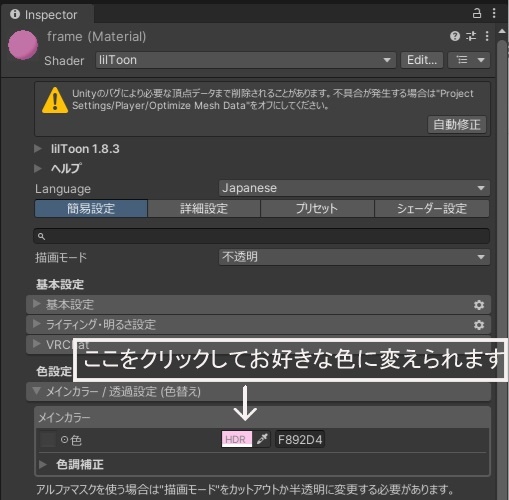
Task: Switch to the シェーダー設定 tab
Action: coord(432,209)
